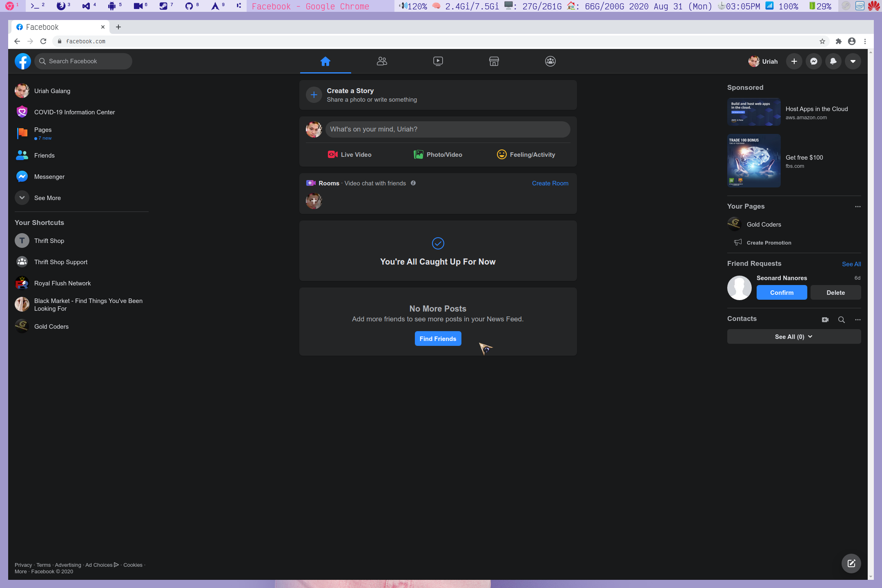Open the Notifications bell
The height and width of the screenshot is (588, 882).
tap(833, 61)
